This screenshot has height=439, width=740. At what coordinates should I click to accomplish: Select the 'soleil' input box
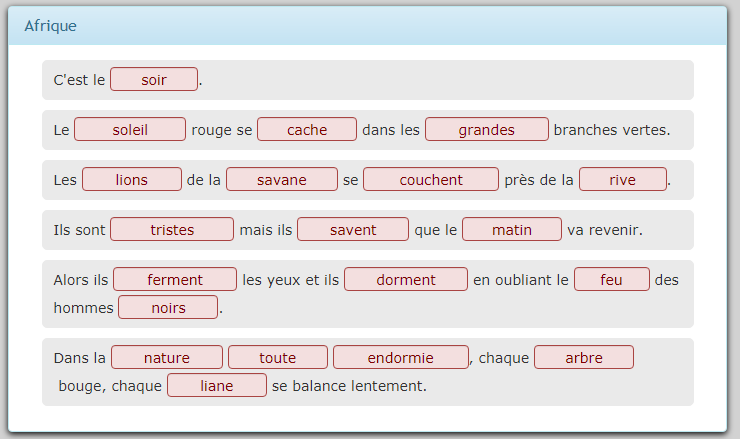pos(130,129)
